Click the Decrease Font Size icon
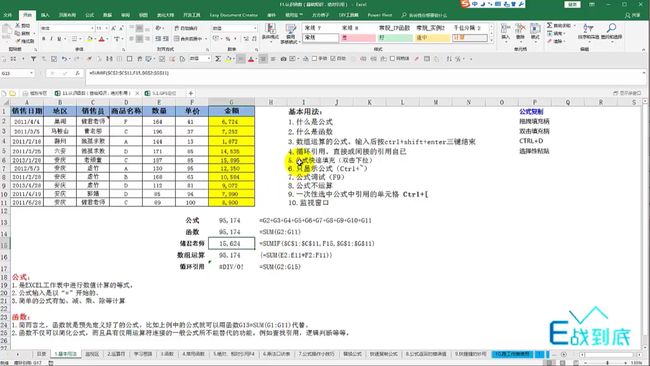The height and width of the screenshot is (366, 650). coord(121,28)
